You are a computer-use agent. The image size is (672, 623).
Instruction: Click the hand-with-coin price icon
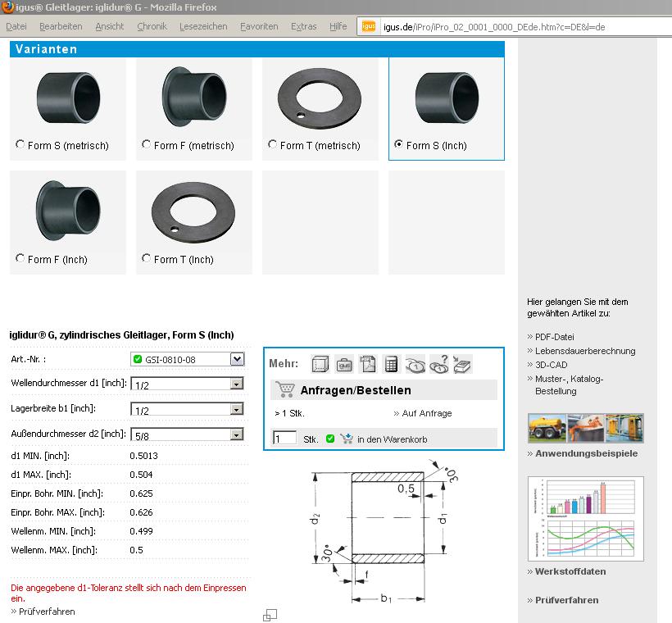415,364
